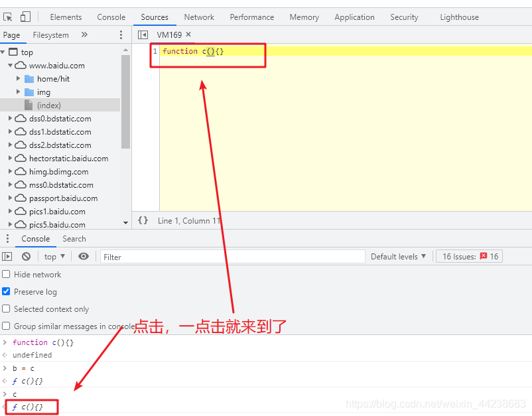Click the function c(){} console input line

(43, 342)
